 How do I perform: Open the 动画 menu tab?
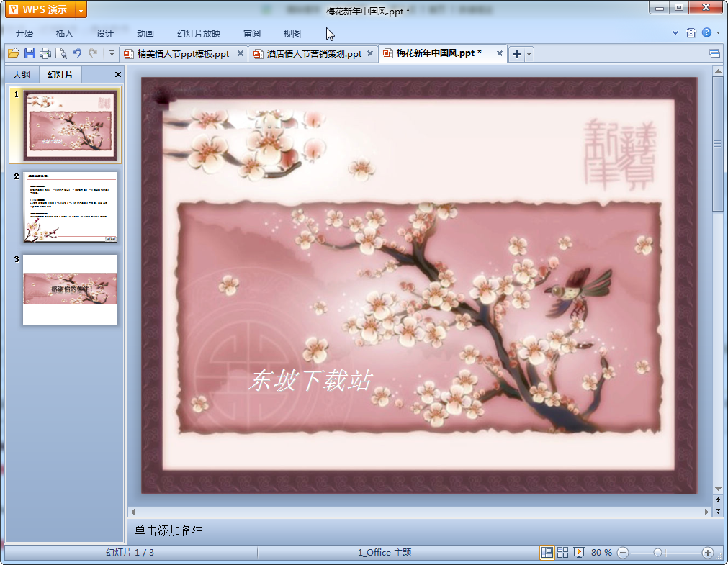point(145,33)
